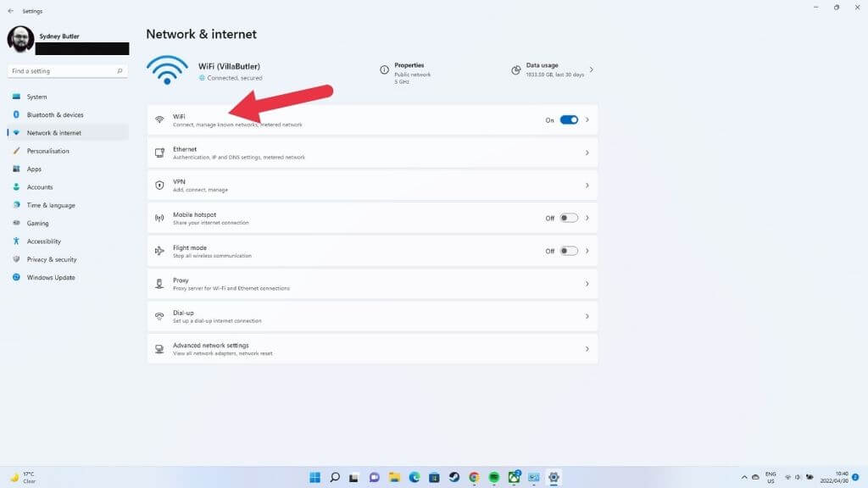Click the Properties info icon
This screenshot has height=488, width=868.
pyautogui.click(x=384, y=69)
